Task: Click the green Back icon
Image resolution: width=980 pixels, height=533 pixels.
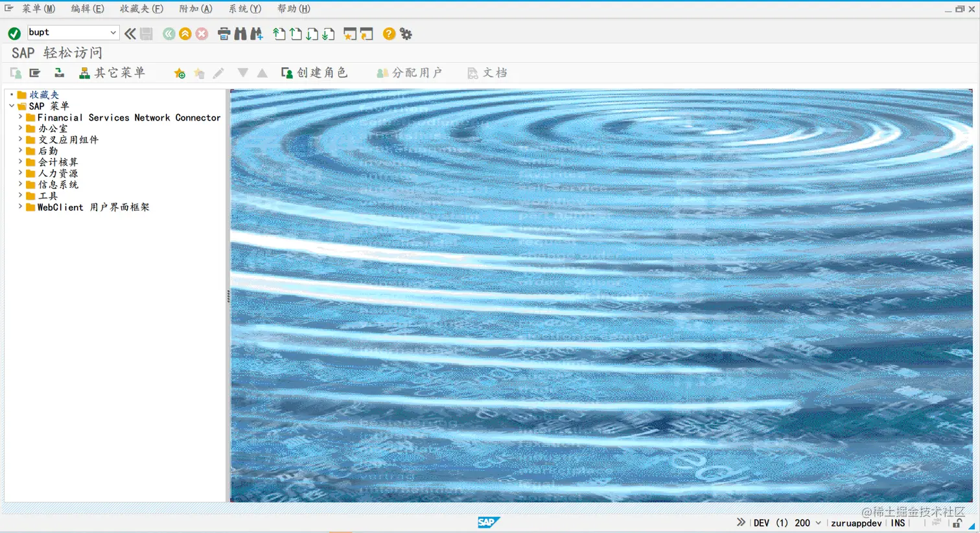Action: tap(169, 34)
